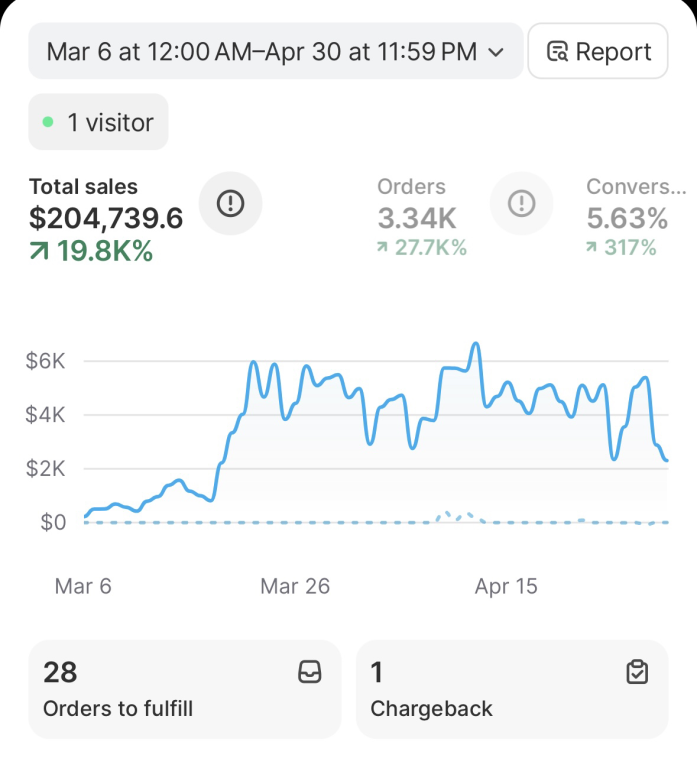Viewport: 697px width, 768px height.
Task: Click the 27.7K% orders change text
Action: coord(431,247)
